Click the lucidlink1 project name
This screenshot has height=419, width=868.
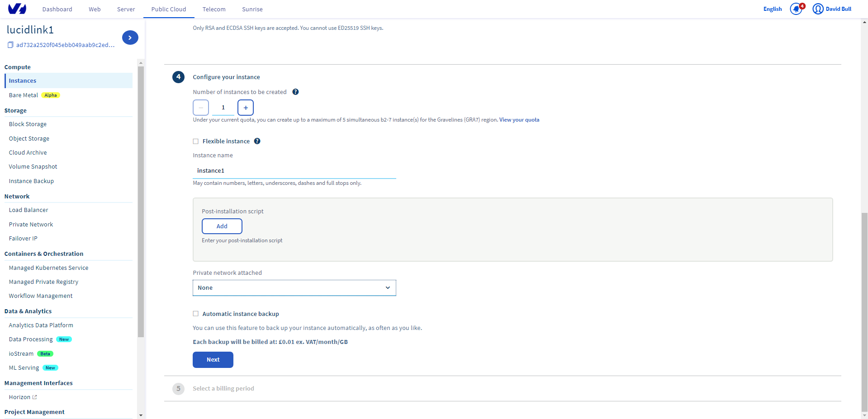coord(30,30)
